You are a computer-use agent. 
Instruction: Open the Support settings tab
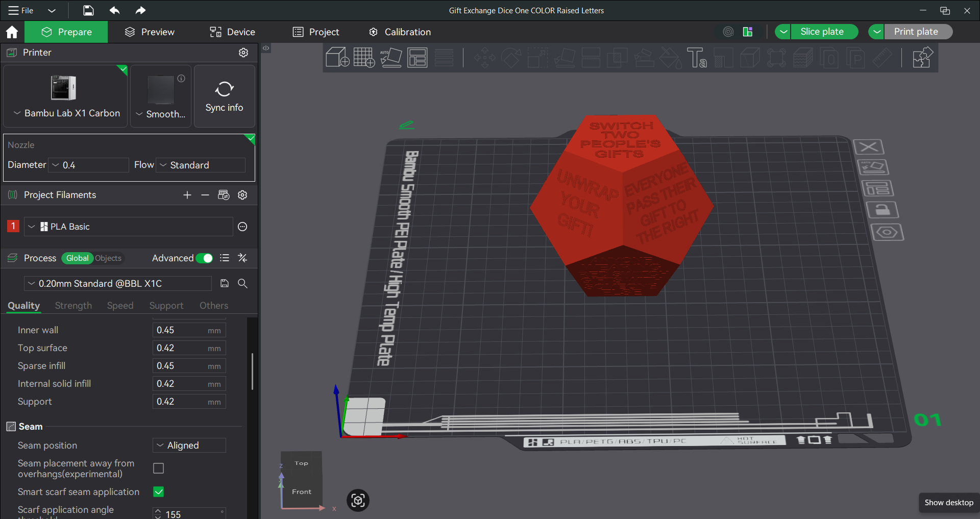tap(166, 305)
